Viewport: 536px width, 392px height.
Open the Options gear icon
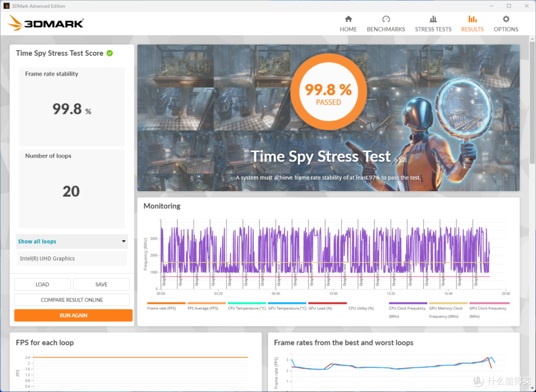click(506, 19)
